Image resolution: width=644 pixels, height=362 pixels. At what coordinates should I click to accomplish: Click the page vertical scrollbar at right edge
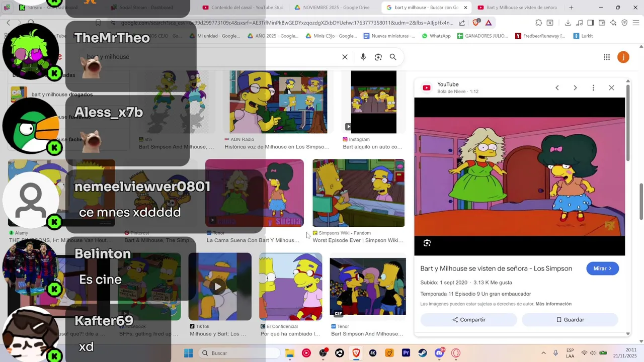(641, 201)
